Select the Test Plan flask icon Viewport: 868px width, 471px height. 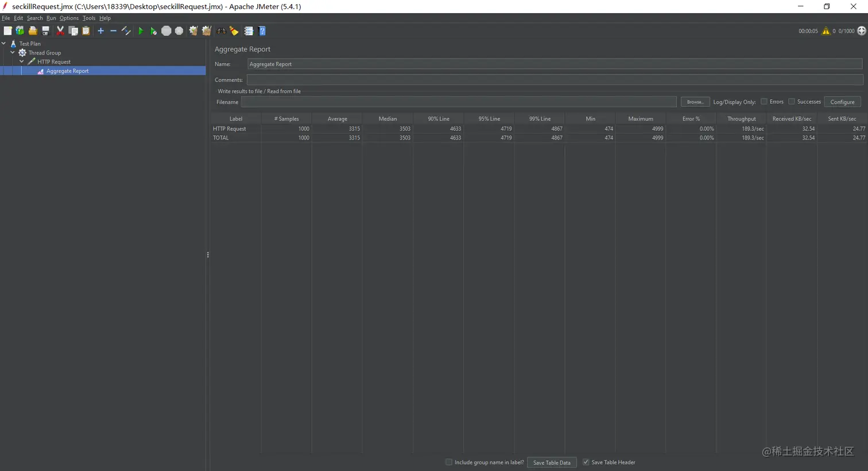click(x=13, y=44)
